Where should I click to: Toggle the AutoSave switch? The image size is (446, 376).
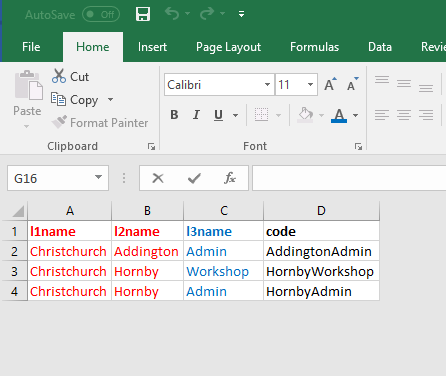click(101, 14)
